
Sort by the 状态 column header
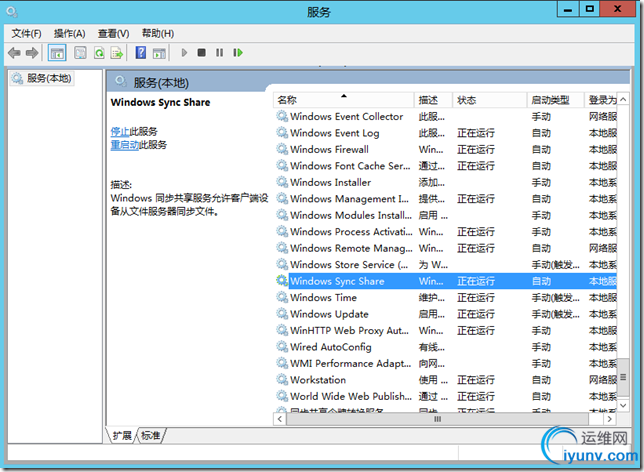pyautogui.click(x=490, y=100)
